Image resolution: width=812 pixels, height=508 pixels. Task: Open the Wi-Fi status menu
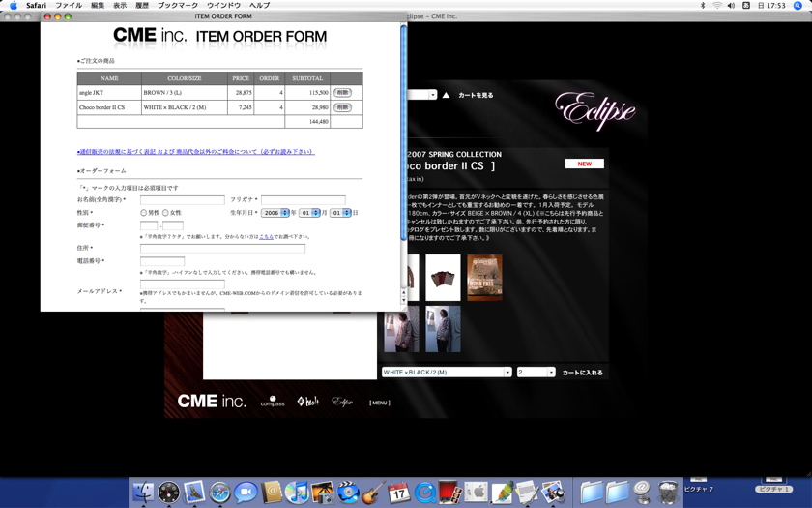pos(717,5)
